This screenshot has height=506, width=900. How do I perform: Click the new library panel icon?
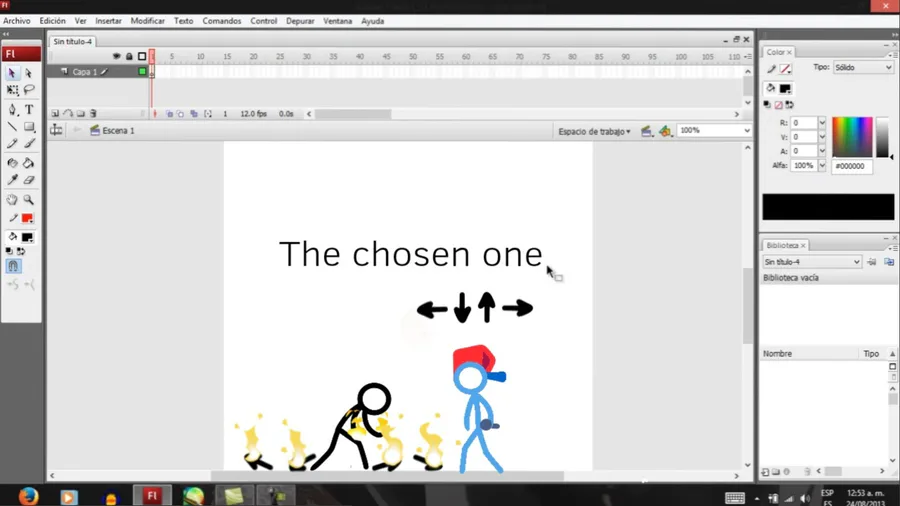point(889,262)
